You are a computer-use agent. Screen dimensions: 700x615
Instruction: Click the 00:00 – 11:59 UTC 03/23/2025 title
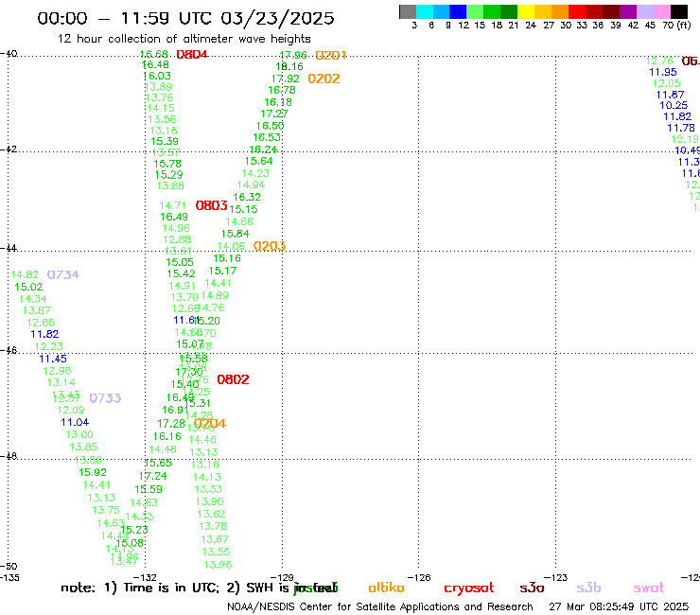pyautogui.click(x=185, y=18)
